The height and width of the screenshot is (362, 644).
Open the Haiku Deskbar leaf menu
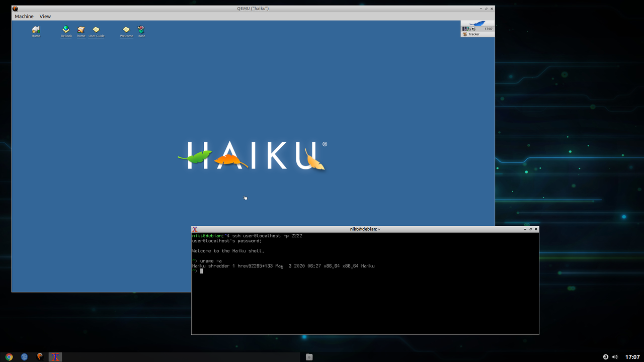477,23
